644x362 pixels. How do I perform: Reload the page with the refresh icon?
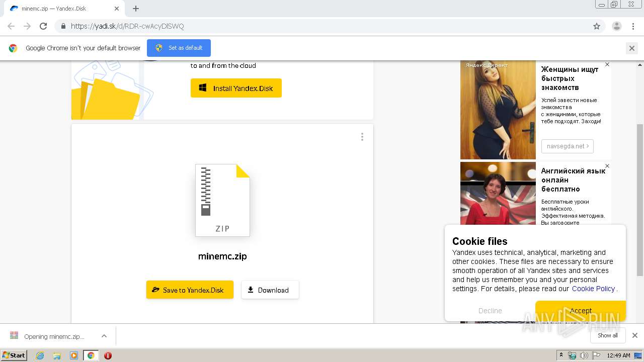[43, 26]
